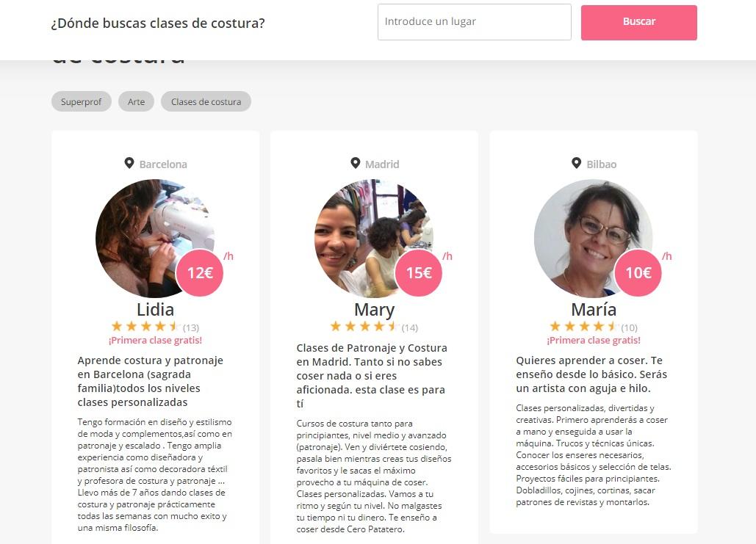Focus the 'Introduce un lugar' field
The height and width of the screenshot is (544, 756).
[475, 22]
